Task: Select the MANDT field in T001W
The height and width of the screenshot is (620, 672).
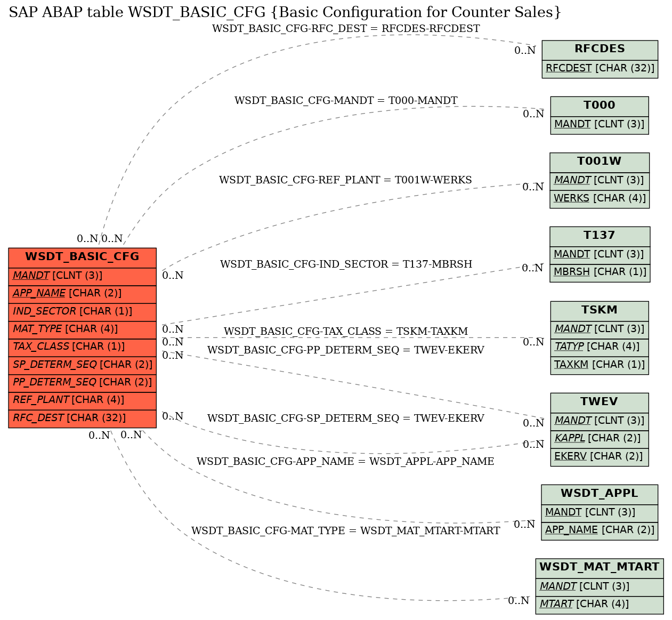Action: [600, 181]
